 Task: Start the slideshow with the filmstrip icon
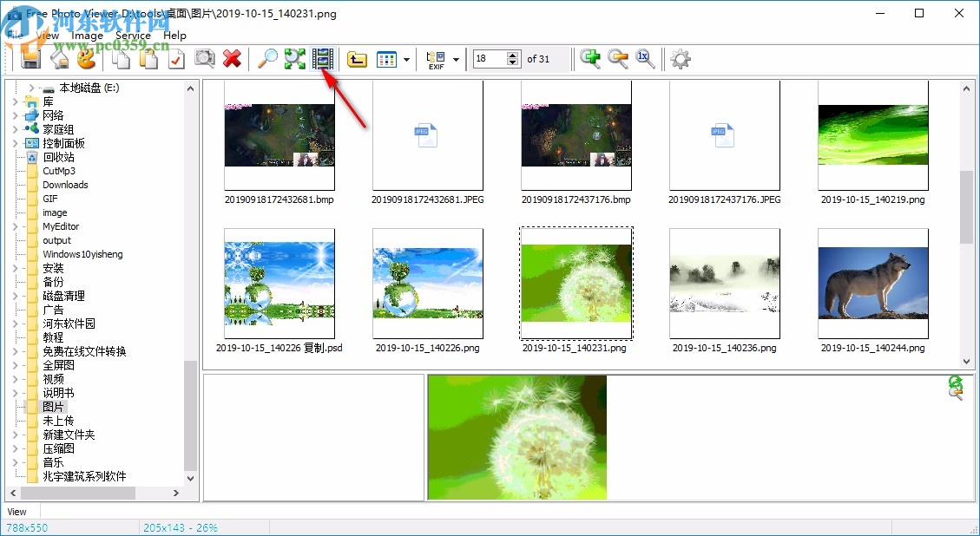click(x=322, y=58)
